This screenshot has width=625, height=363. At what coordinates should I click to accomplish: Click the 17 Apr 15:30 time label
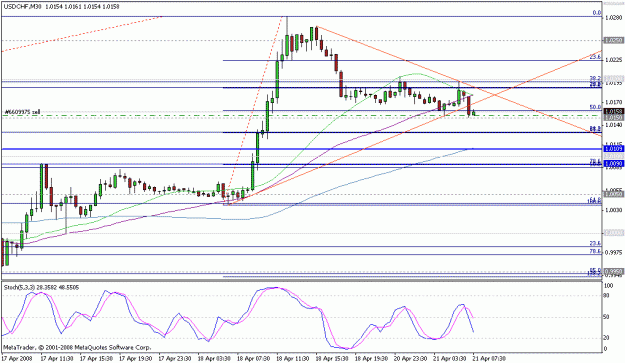pyautogui.click(x=96, y=358)
